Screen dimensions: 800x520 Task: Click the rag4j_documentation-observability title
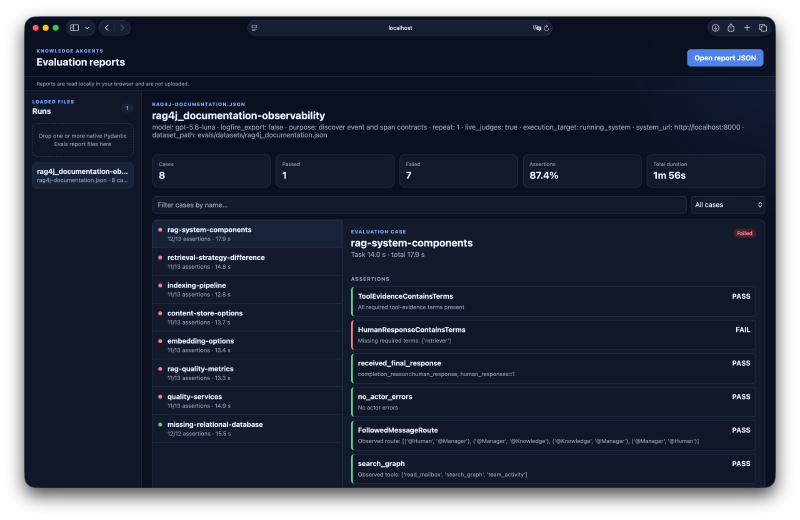(238, 116)
